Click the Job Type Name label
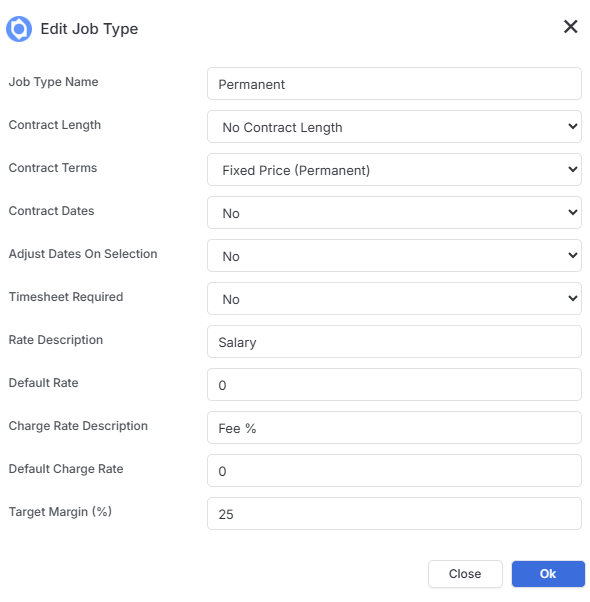Viewport: 590px width, 602px height. pyautogui.click(x=53, y=82)
